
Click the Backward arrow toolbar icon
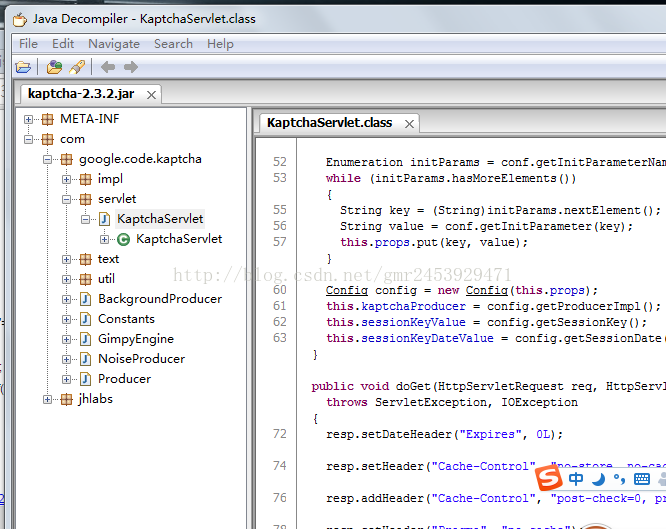tap(108, 67)
